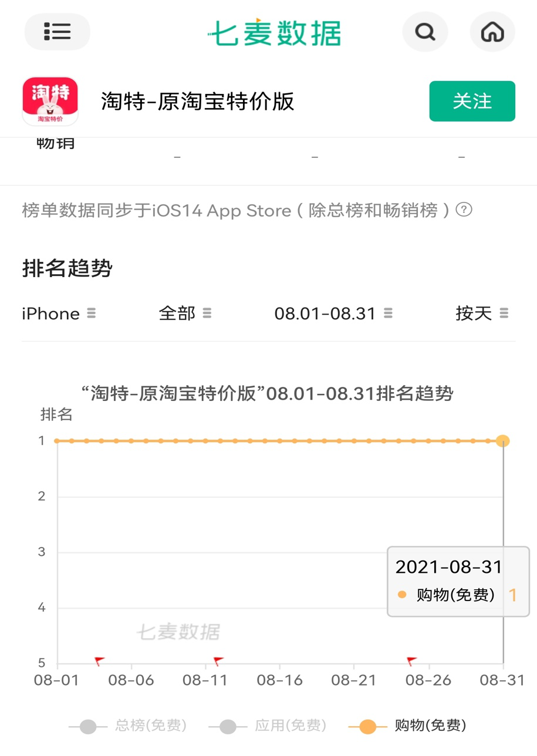
Task: Click the 08-16 axis label
Action: coord(280,680)
